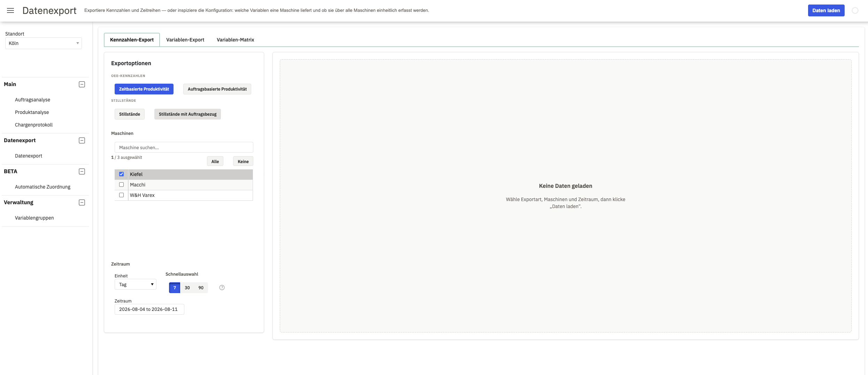Open the hamburger navigation menu
The width and height of the screenshot is (868, 375).
click(x=10, y=10)
